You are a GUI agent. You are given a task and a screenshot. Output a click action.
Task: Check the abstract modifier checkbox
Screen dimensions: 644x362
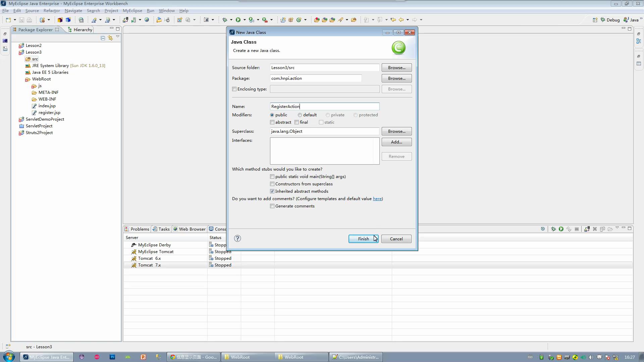(272, 122)
